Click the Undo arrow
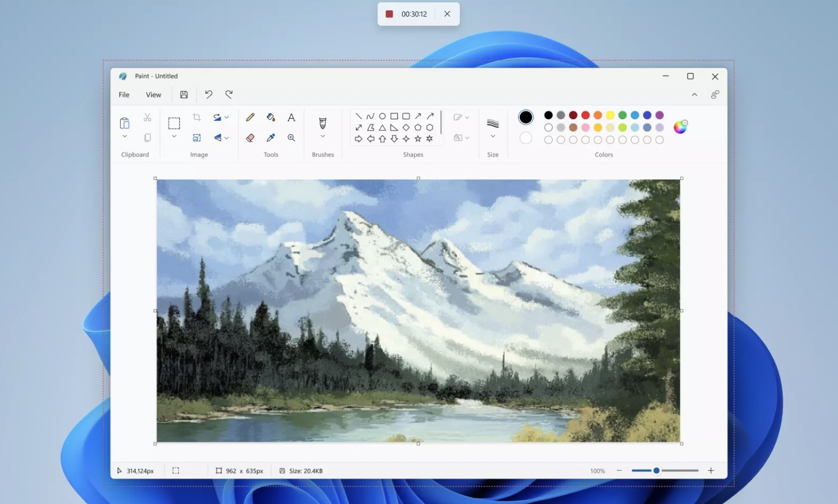Image resolution: width=838 pixels, height=504 pixels. click(209, 94)
